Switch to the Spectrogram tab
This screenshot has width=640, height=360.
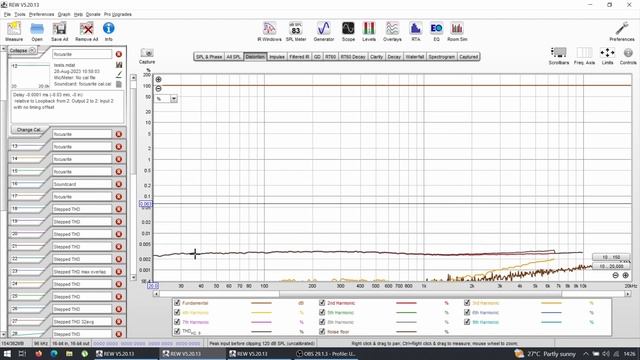[x=442, y=57]
